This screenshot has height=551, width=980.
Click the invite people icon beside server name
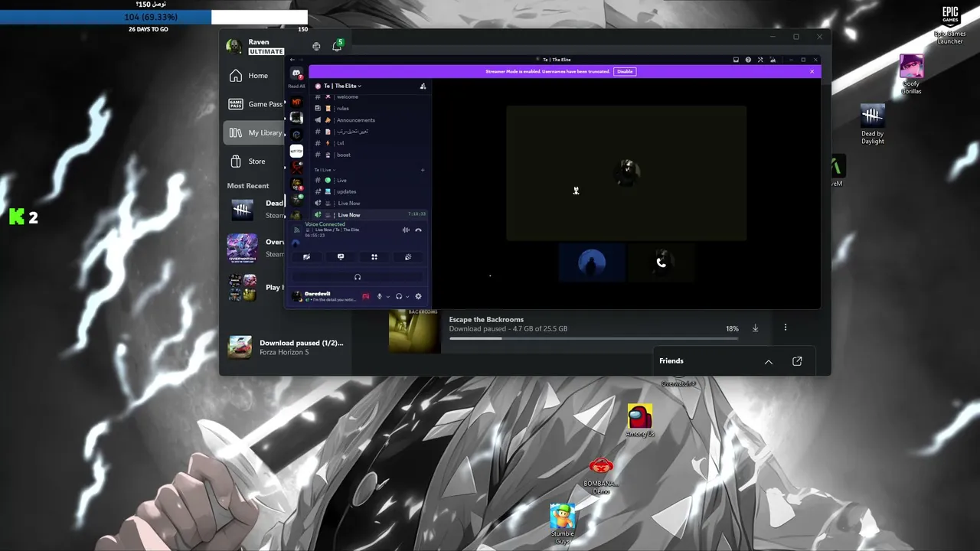point(423,86)
